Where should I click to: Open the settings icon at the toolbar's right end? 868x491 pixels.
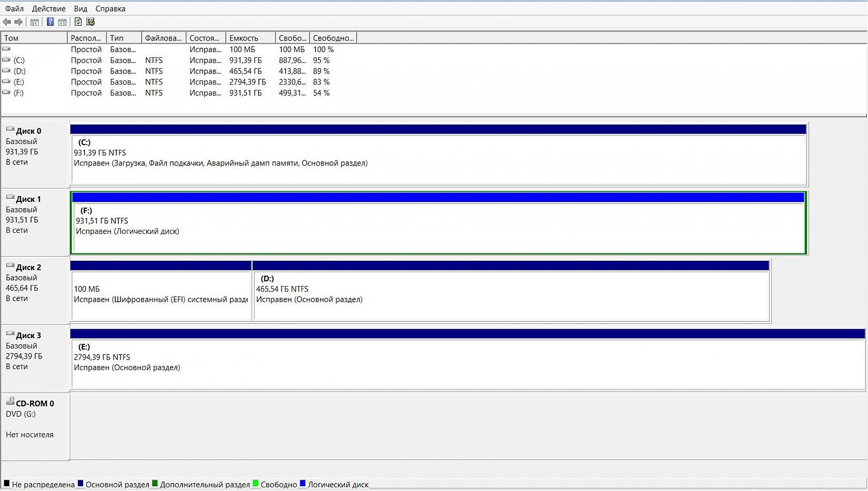coord(90,22)
